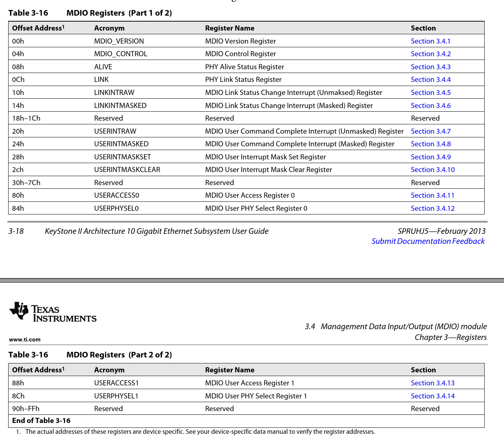The height and width of the screenshot is (439, 504).
Task: Open Section 3.4.2 link for MDIO_CONTROL
Action: 430,54
